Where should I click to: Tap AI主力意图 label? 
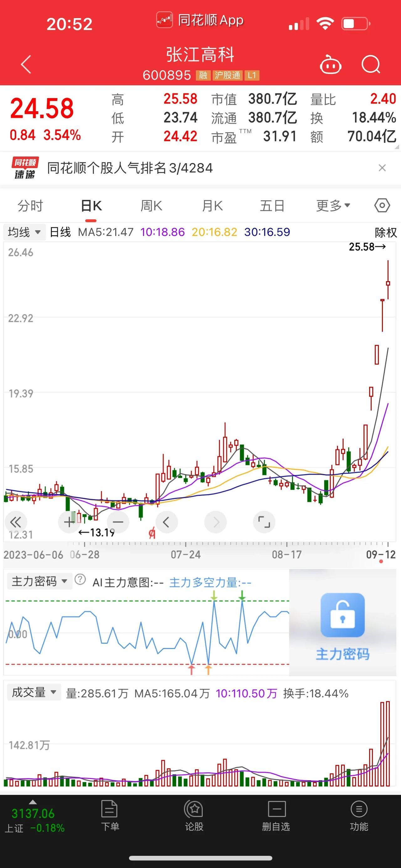[128, 583]
